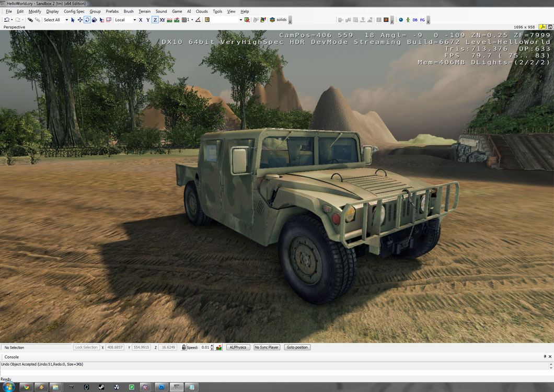The height and width of the screenshot is (392, 554).
Task: Click the Load Selected Objects icon
Action: (x=263, y=20)
